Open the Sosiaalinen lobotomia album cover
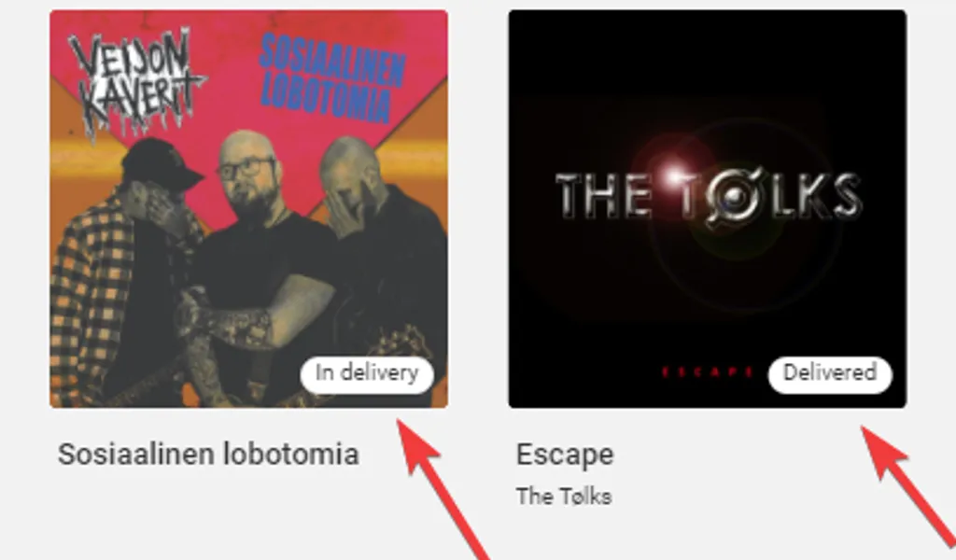956x560 pixels. pos(248,209)
